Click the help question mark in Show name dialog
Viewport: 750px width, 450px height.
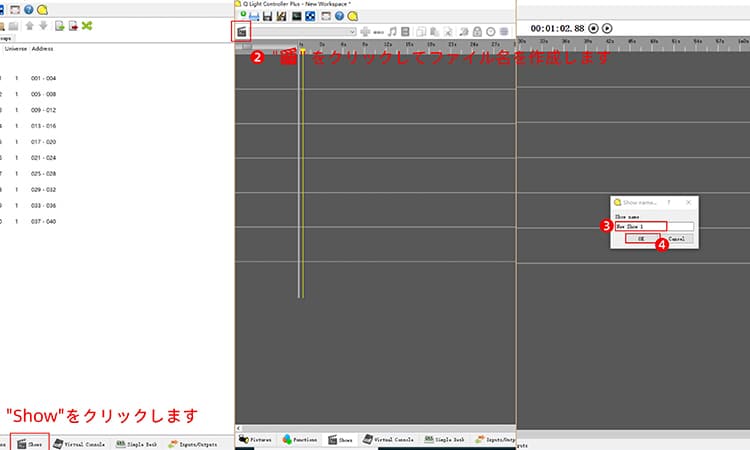pos(669,202)
